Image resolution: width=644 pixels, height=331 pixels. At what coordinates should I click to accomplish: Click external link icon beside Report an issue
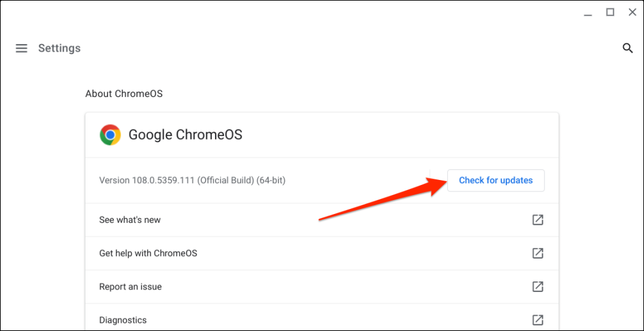(x=538, y=286)
